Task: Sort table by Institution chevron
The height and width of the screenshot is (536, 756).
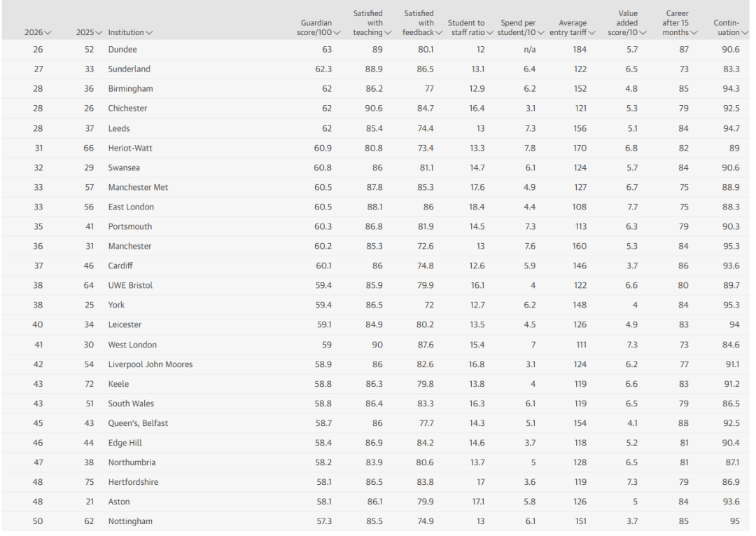Action: click(150, 33)
